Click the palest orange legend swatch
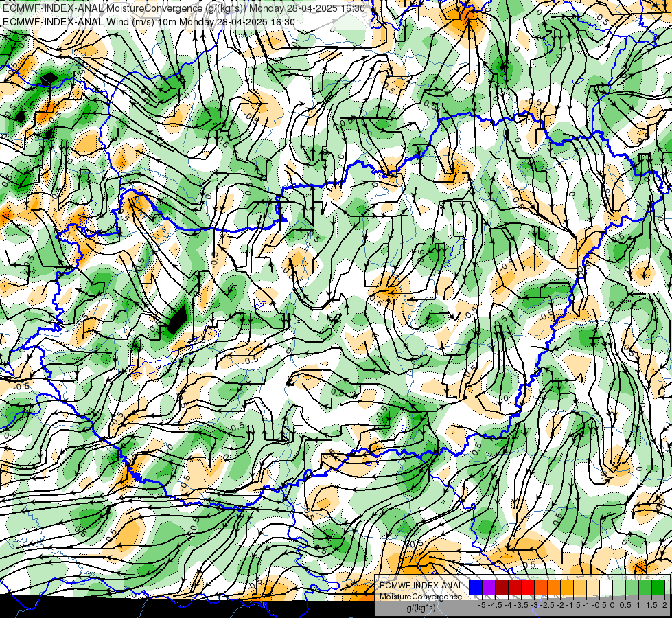The height and width of the screenshot is (618, 672). [593, 588]
